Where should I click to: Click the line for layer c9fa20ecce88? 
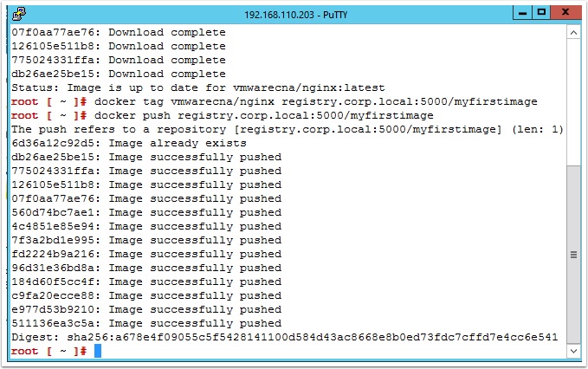click(x=146, y=295)
